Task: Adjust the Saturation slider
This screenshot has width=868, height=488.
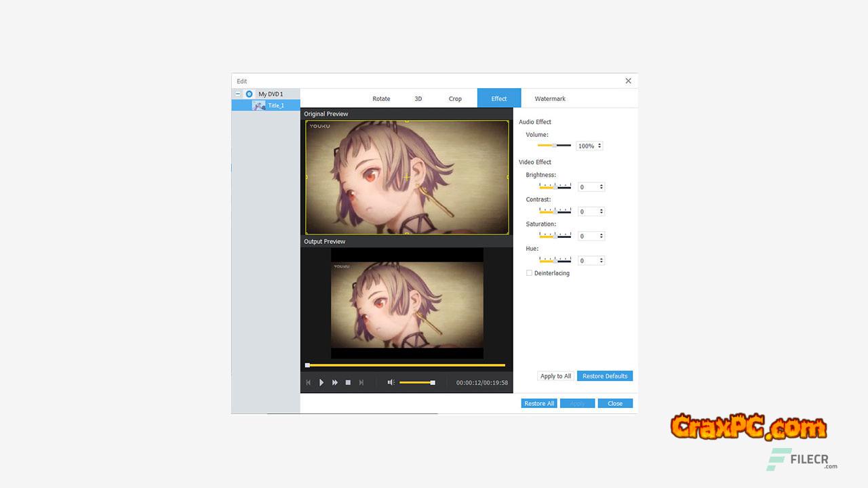Action: tap(555, 236)
